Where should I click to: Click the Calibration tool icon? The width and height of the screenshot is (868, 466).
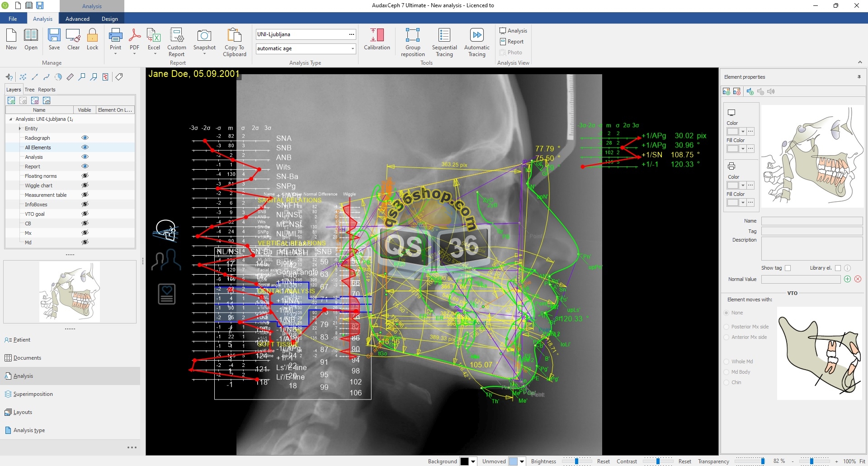[377, 36]
